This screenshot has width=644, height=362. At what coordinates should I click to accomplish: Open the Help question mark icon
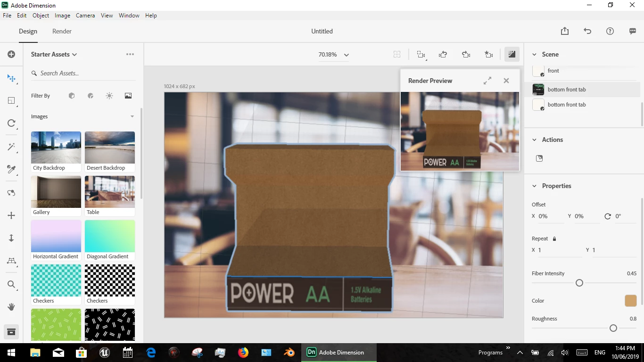click(610, 31)
